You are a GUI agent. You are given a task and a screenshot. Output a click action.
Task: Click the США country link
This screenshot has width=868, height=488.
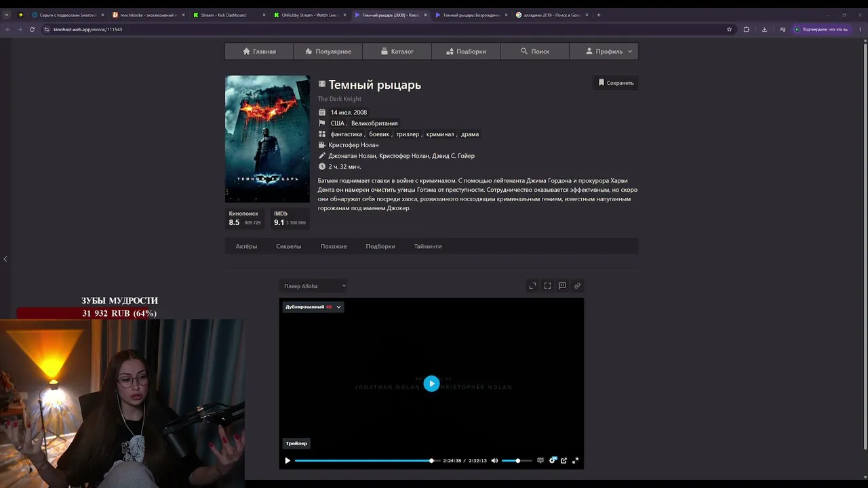(337, 123)
